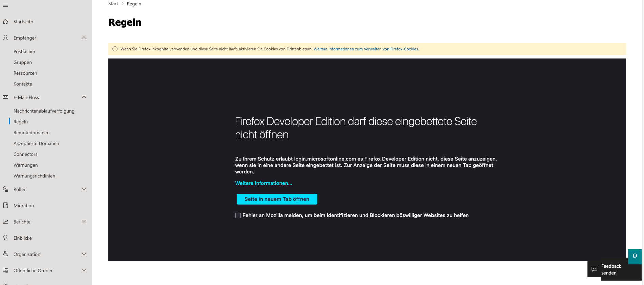Expand the Organisation section chevron
Viewport: 644px width, 285px height.
84,254
